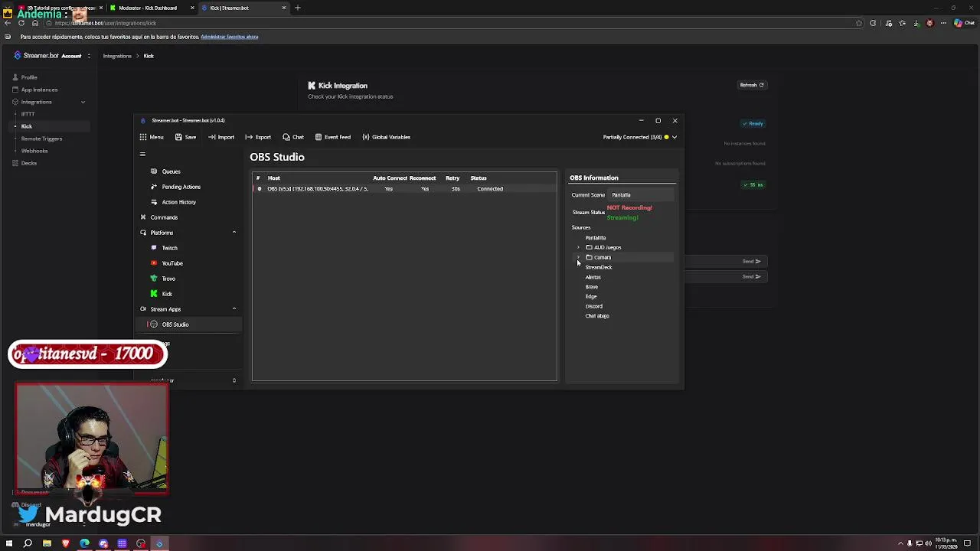Collapse the Integrations menu in the website sidebar
Image resolution: width=980 pixels, height=551 pixels.
tap(83, 102)
